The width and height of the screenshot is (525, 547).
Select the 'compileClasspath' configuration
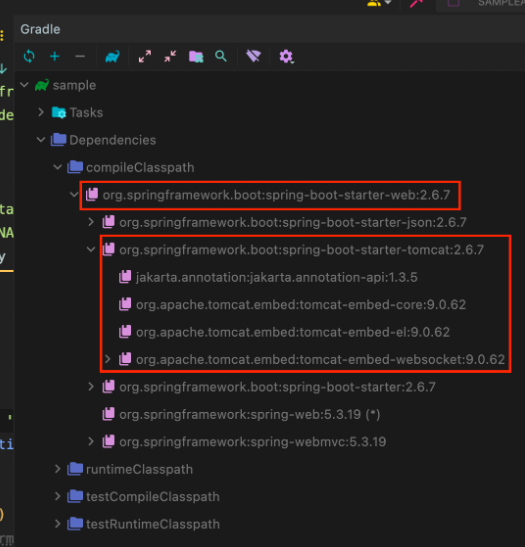140,167
